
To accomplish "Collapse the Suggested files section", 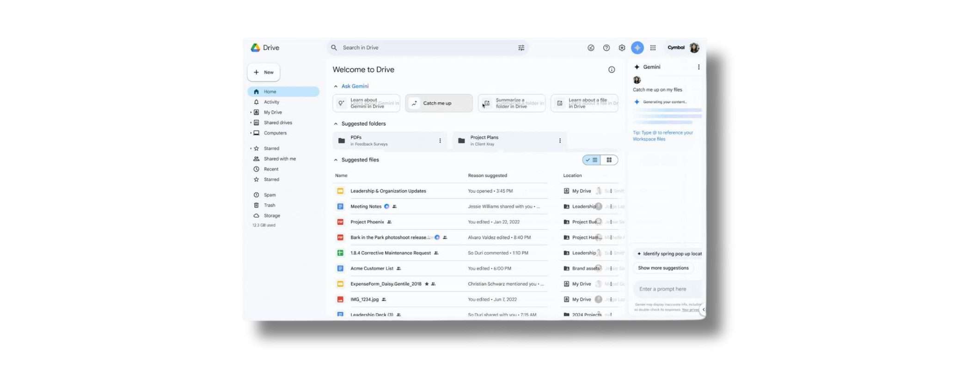I will coord(336,160).
